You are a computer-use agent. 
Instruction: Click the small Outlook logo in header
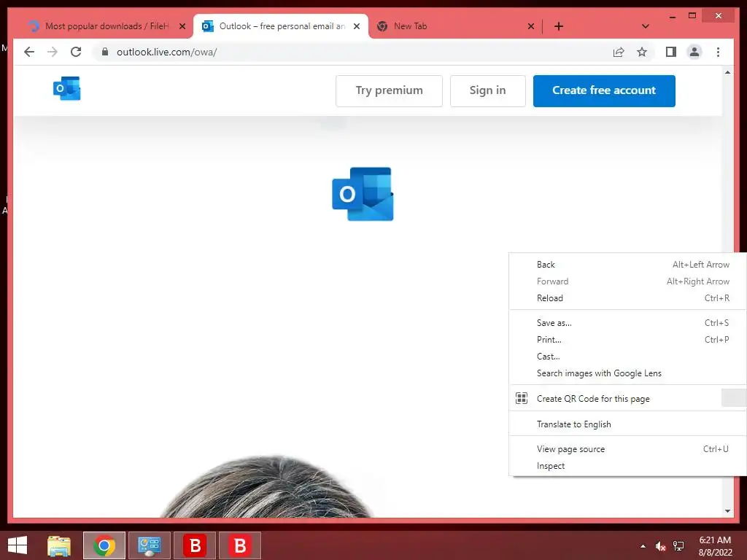(x=66, y=88)
